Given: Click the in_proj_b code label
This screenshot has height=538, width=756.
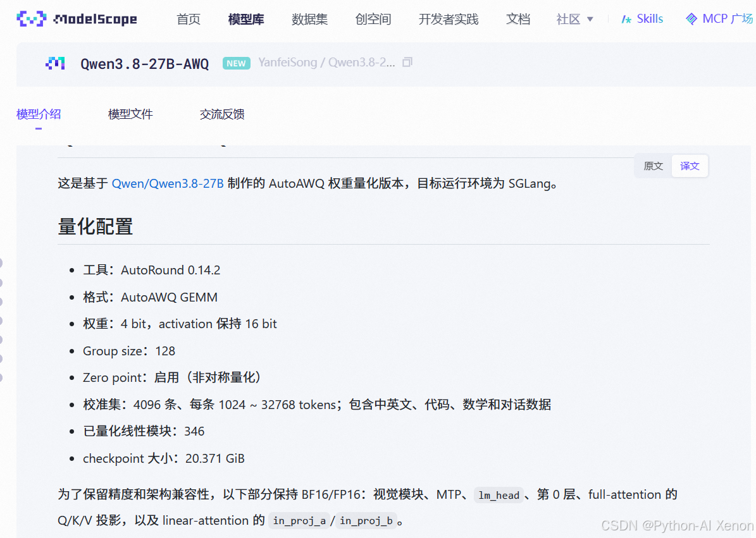Looking at the screenshot, I should (x=366, y=521).
